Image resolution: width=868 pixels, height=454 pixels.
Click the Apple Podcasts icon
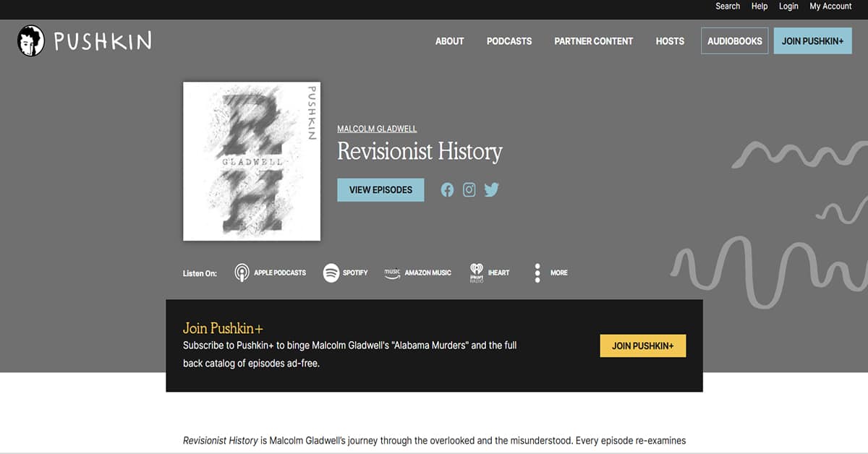242,273
